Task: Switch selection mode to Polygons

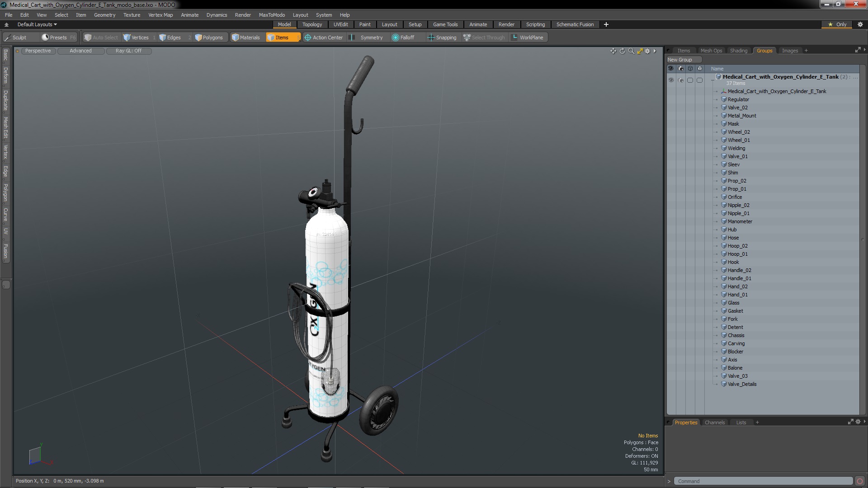Action: [x=209, y=38]
